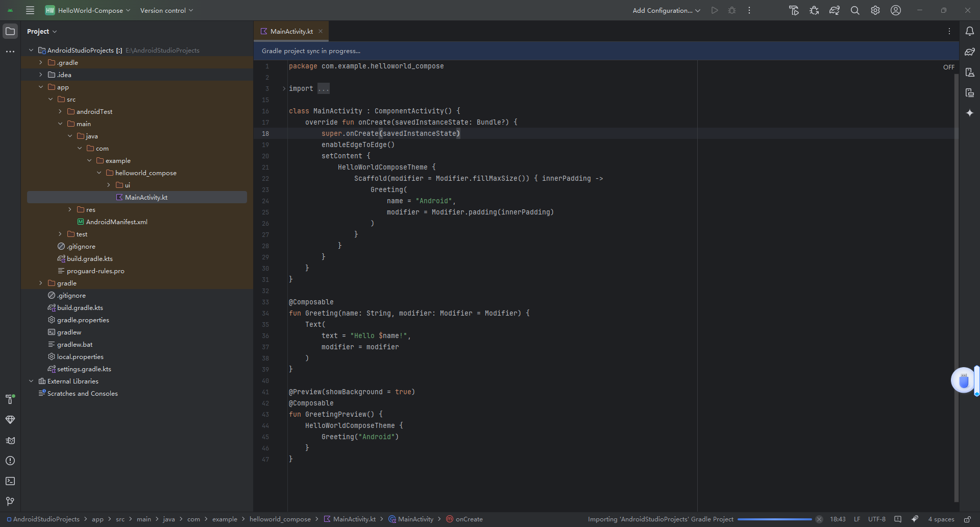Viewport: 980px width, 527px height.
Task: Click cursor position 18:43 indicator
Action: tap(838, 519)
